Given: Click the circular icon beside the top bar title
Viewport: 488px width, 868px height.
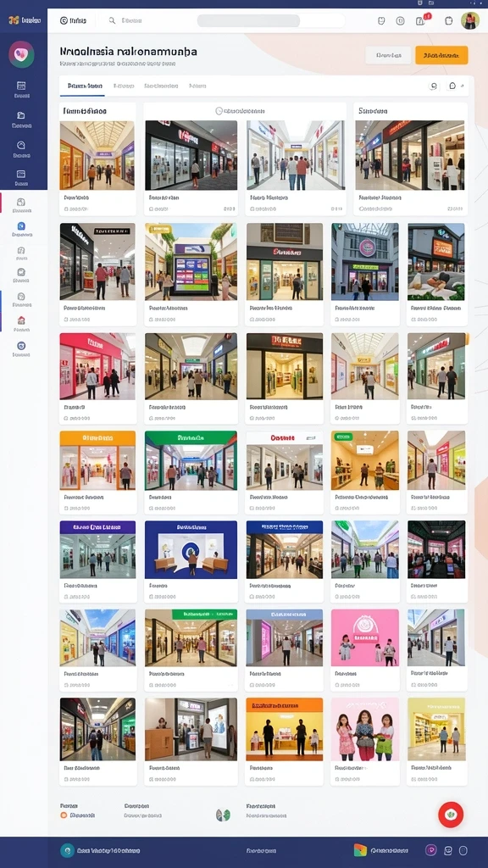Looking at the screenshot, I should tap(64, 20).
